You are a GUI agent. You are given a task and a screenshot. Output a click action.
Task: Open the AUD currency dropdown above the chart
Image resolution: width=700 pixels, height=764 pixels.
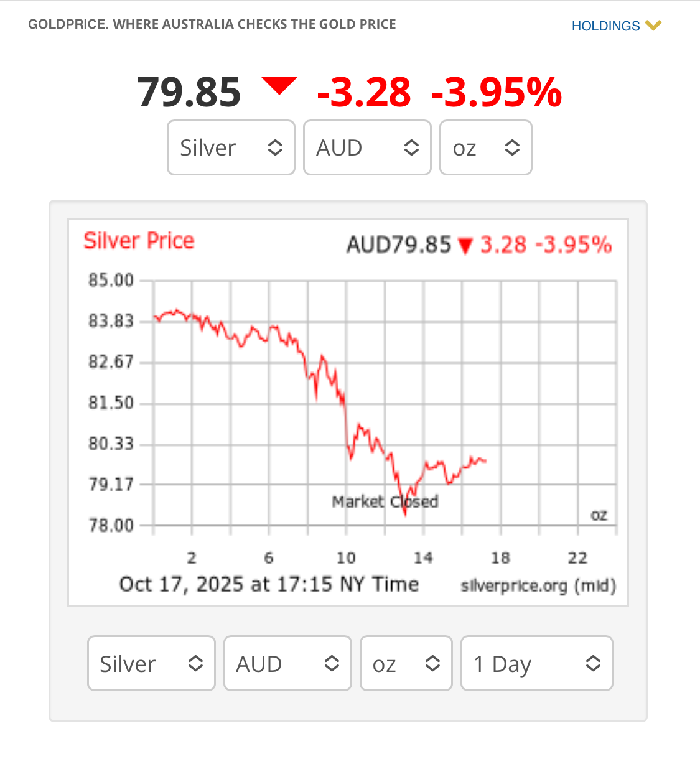[x=367, y=147]
